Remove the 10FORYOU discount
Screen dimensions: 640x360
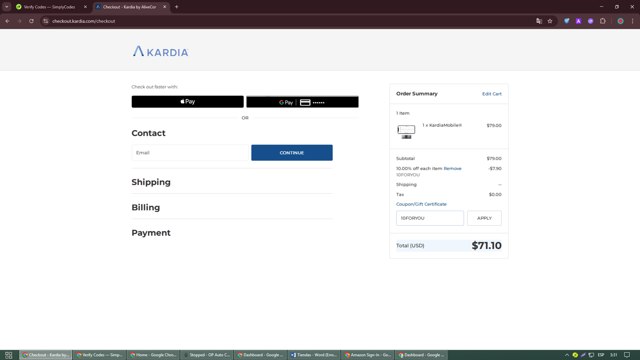pos(452,169)
